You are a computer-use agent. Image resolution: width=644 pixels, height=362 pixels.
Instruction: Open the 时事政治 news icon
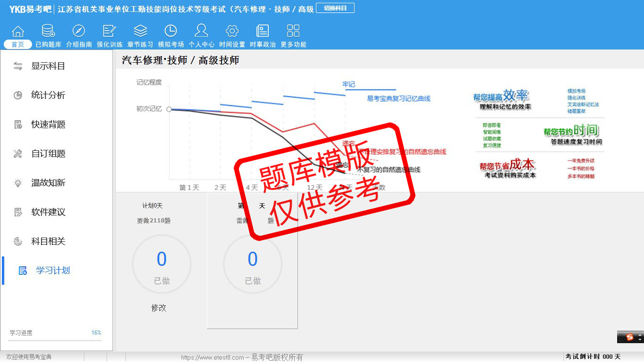coord(263,31)
